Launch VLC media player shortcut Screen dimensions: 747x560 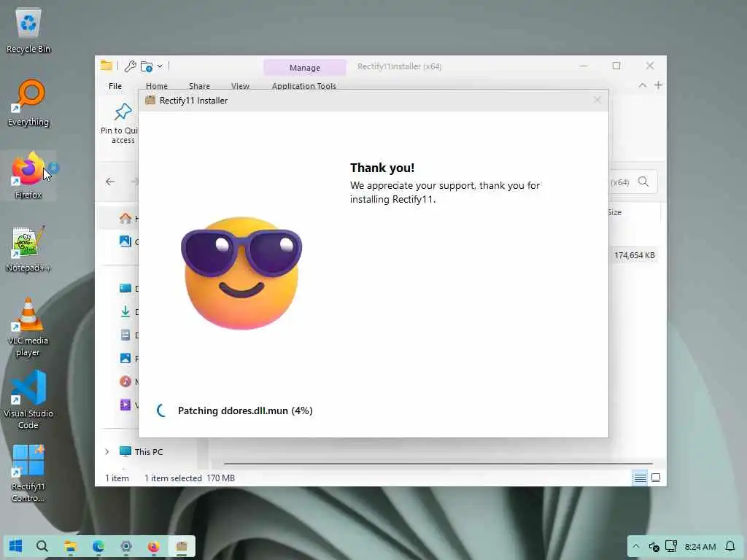tap(28, 327)
